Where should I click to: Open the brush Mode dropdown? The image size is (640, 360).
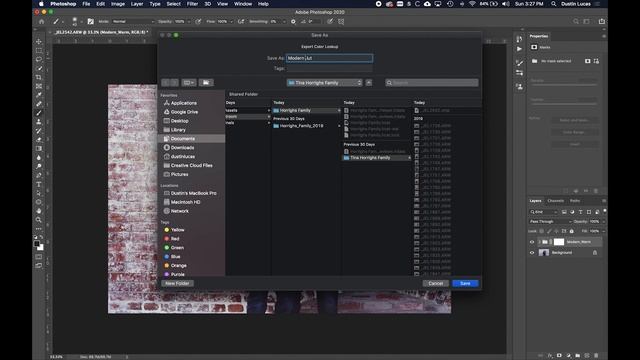pos(133,21)
